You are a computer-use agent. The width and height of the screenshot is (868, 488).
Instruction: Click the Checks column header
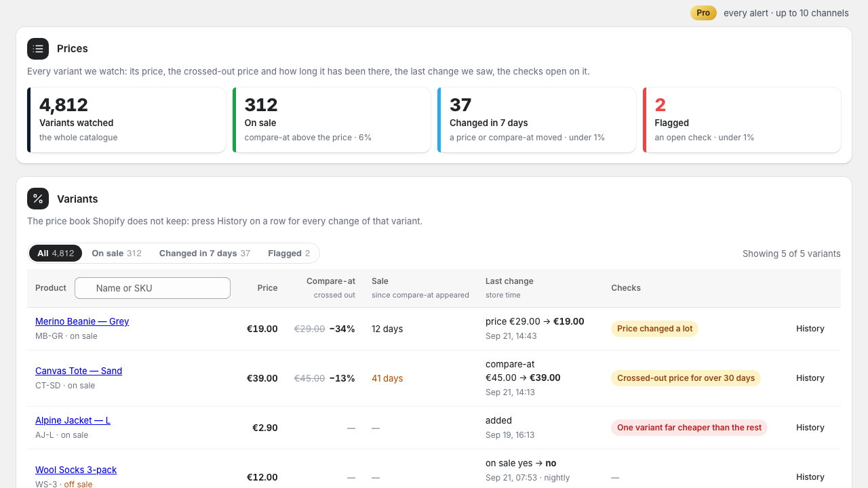click(626, 288)
